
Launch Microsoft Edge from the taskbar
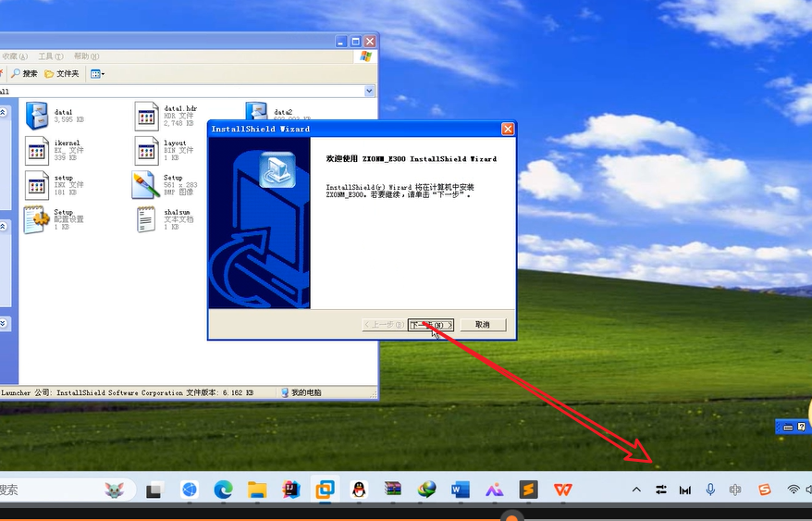[x=223, y=490]
